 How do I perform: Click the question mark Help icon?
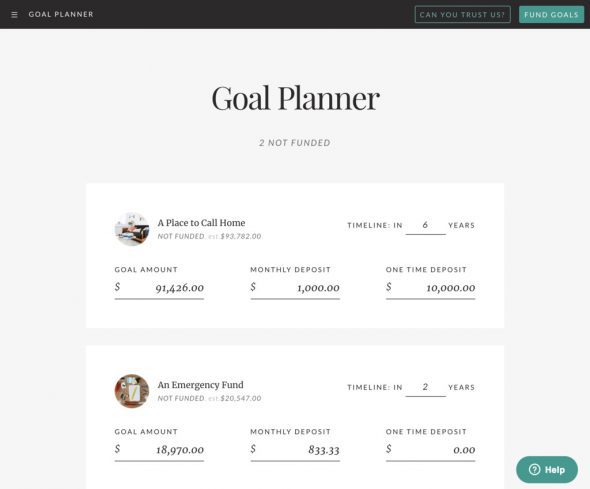click(534, 469)
